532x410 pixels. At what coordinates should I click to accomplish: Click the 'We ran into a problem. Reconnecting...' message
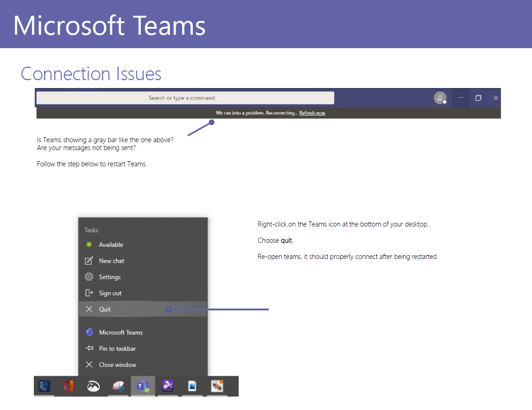point(257,113)
